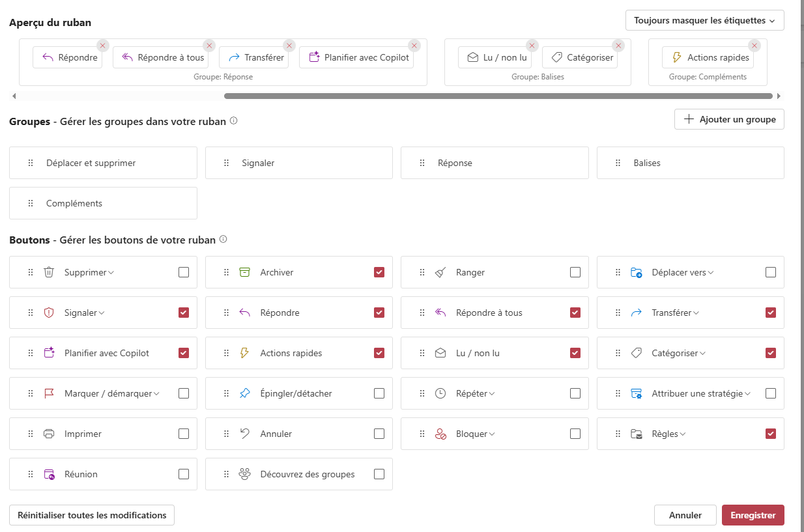This screenshot has width=804, height=532.
Task: Click the Attribuer une stratégie icon
Action: tap(637, 393)
